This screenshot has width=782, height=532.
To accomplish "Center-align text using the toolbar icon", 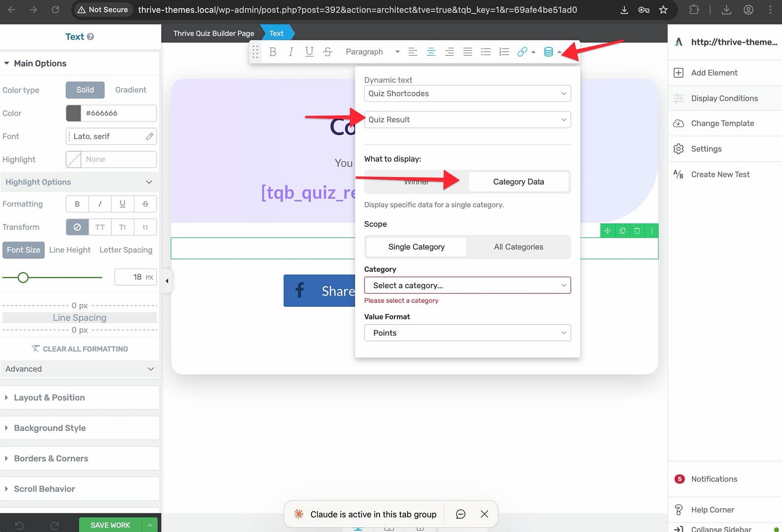I will pos(431,52).
